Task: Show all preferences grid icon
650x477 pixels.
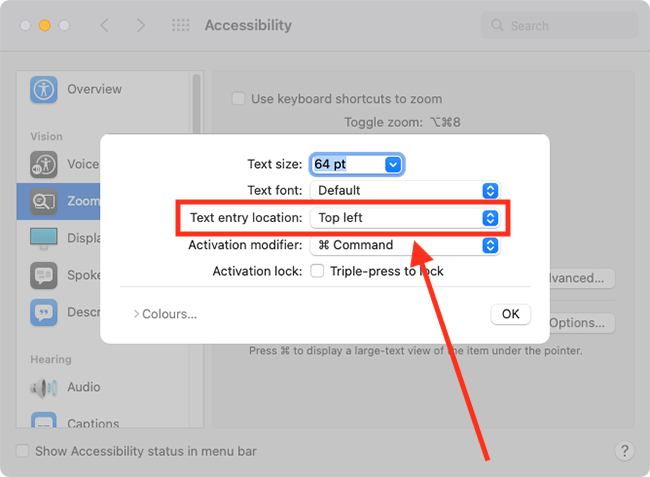Action: (181, 25)
